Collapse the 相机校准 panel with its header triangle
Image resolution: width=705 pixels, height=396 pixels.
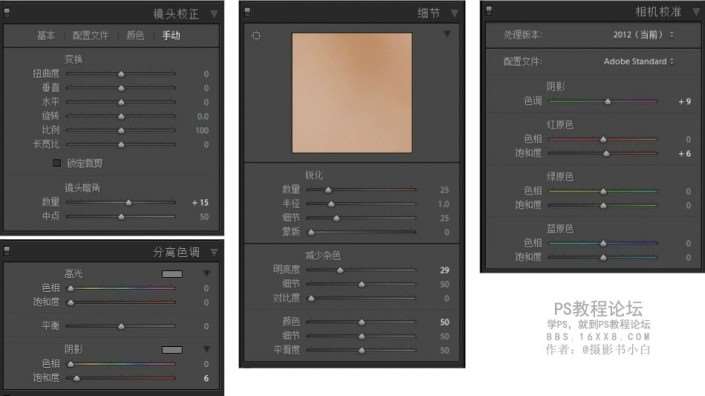pyautogui.click(x=696, y=12)
